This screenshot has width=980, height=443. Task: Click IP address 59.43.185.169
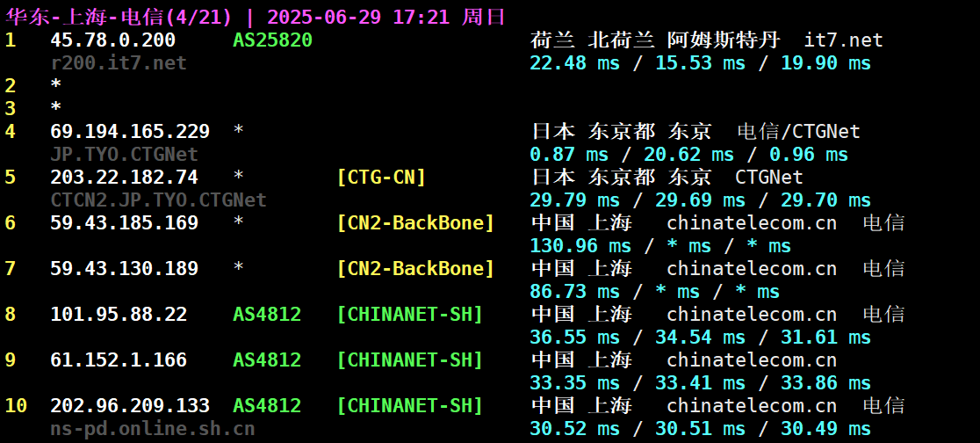[124, 222]
